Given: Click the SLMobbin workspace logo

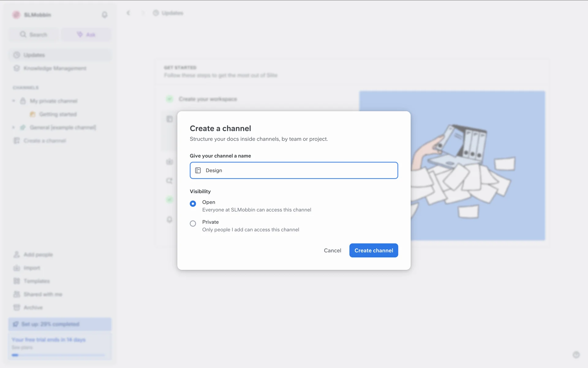Looking at the screenshot, I should pos(16,15).
